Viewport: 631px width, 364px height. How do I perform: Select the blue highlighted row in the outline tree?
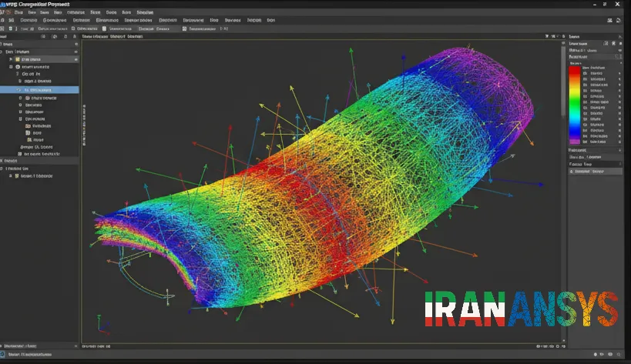(39, 90)
